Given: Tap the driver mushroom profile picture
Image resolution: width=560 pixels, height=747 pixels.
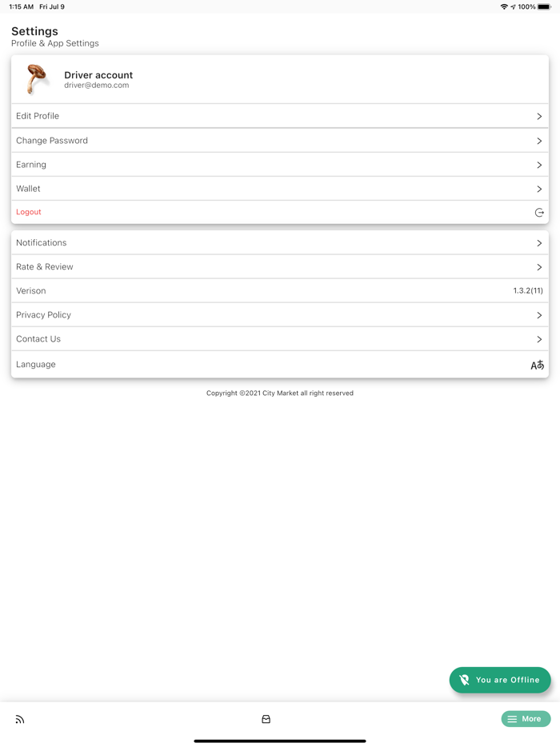Looking at the screenshot, I should [37, 79].
